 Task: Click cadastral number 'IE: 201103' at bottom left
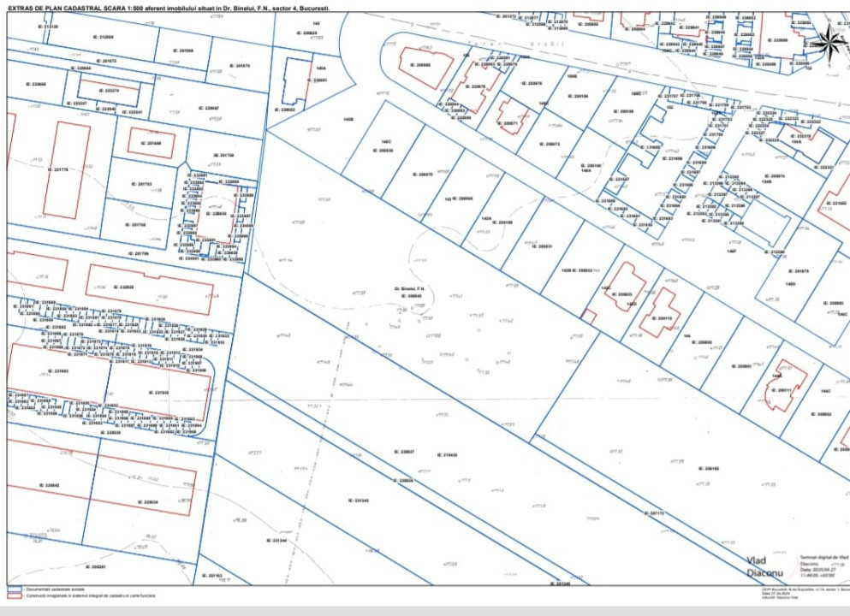pyautogui.click(x=212, y=576)
